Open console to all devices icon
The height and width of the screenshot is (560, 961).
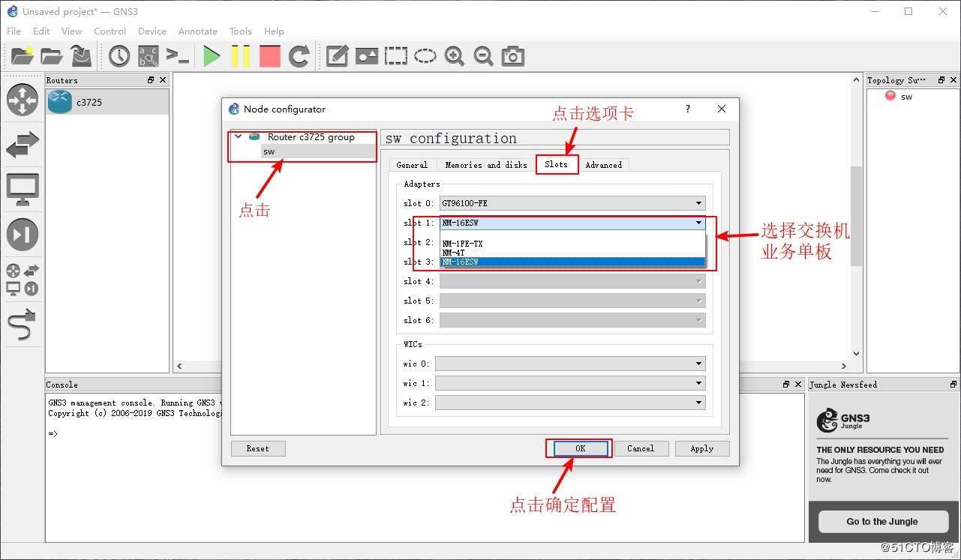pyautogui.click(x=177, y=55)
